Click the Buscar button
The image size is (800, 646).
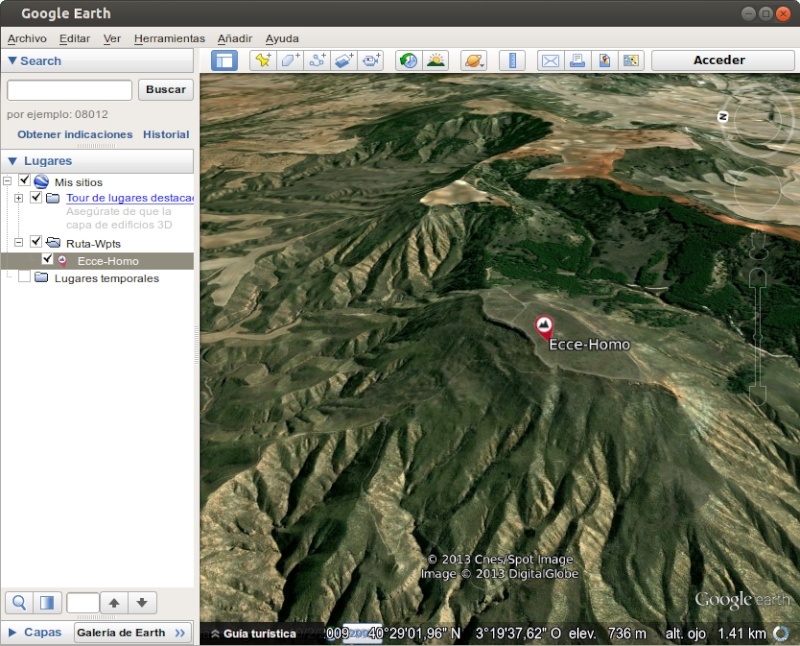[166, 89]
